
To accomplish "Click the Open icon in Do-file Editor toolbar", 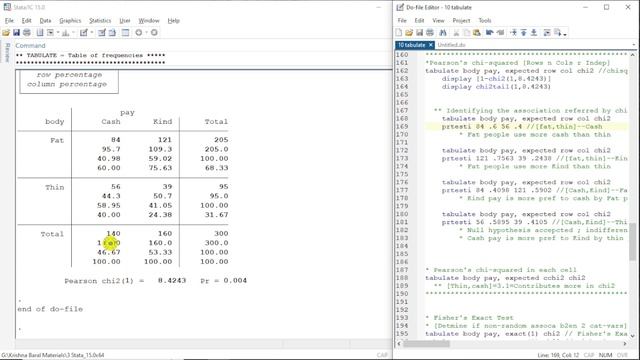I will tap(409, 33).
